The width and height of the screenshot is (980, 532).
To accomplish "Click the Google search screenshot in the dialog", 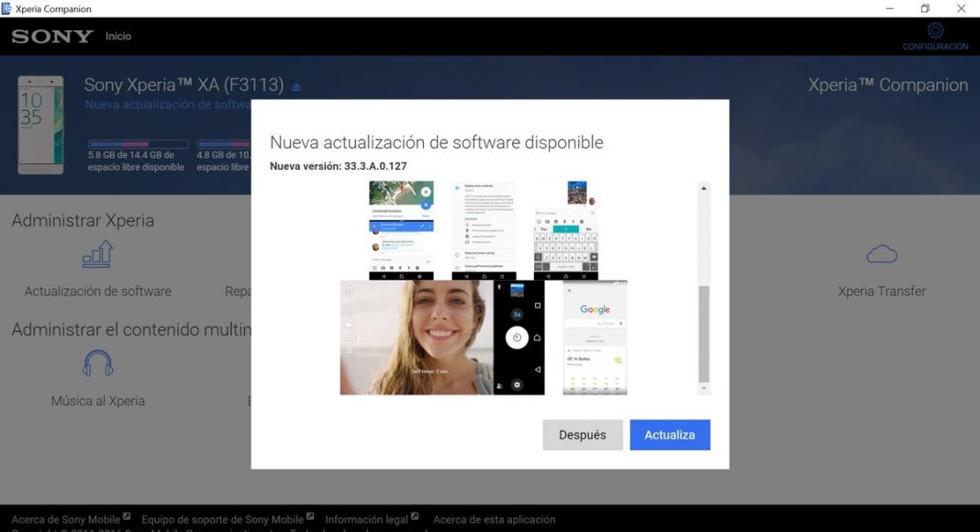I will [x=595, y=338].
